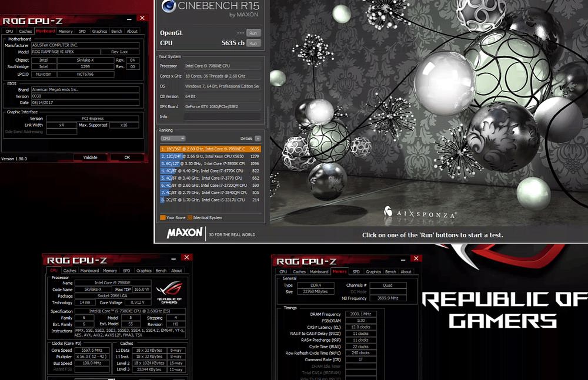Open Graphics tab in bottom-left CPU-Z window
The height and width of the screenshot is (380, 588).
[x=144, y=271]
